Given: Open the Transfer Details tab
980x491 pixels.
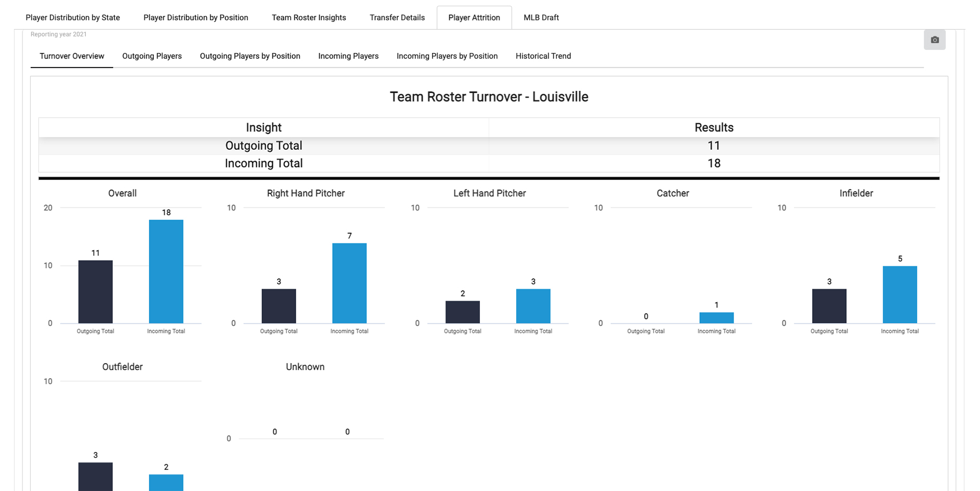Looking at the screenshot, I should pos(397,18).
